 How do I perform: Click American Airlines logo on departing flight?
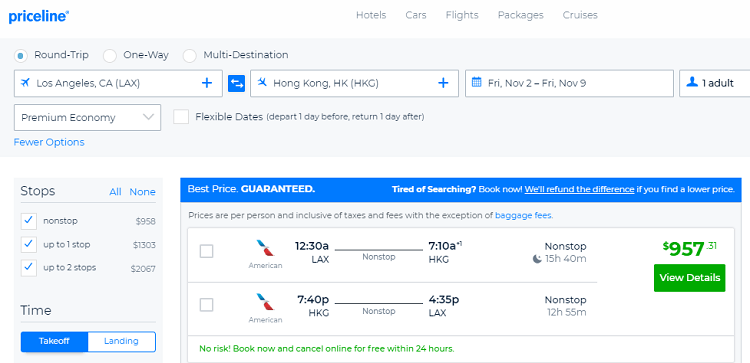pos(265,249)
